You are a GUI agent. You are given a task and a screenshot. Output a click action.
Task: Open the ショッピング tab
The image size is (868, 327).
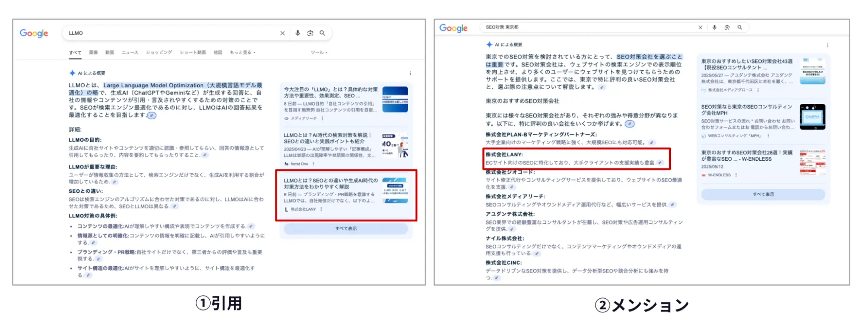pos(159,53)
